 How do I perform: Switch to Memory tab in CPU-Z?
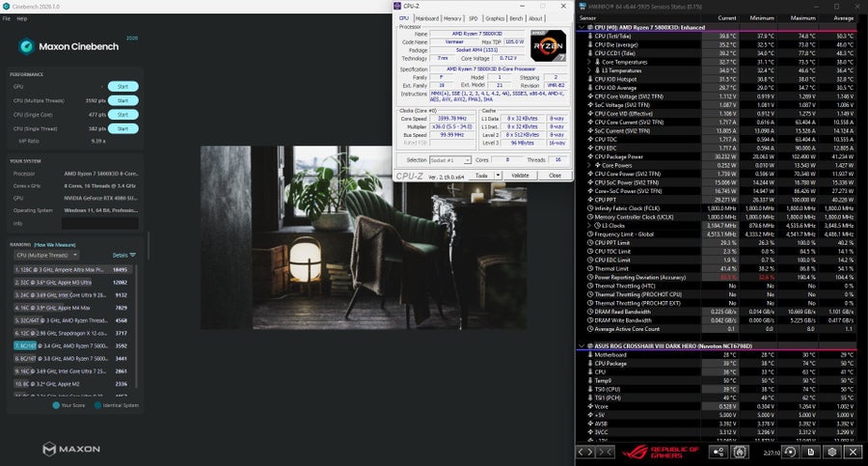coord(452,18)
